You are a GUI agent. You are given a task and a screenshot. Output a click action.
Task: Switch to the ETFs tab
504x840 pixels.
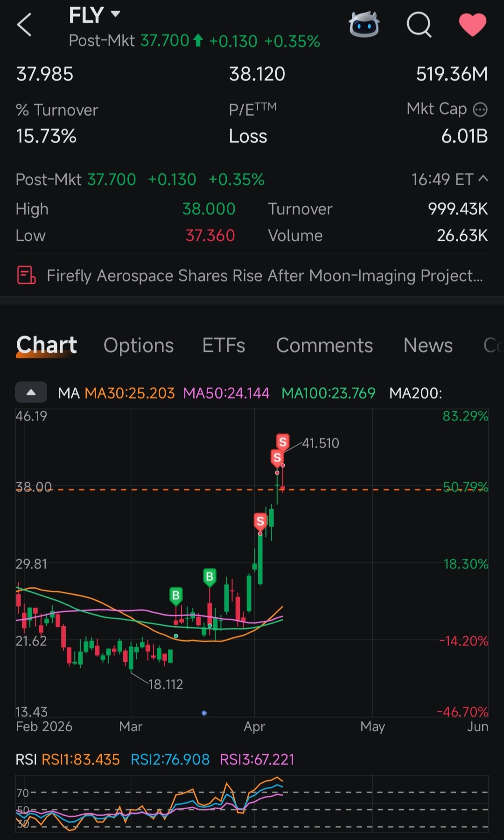coord(224,346)
